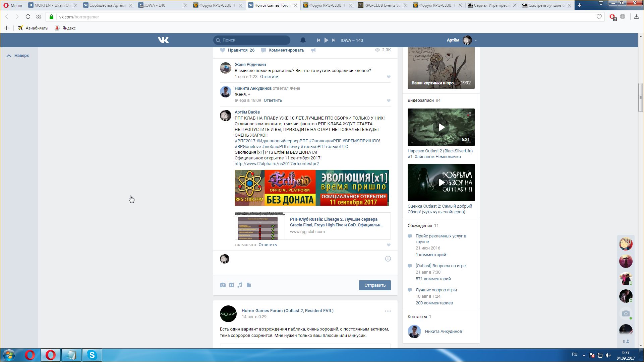644x362 pixels.
Task: Click the VK logo in header
Action: [x=163, y=40]
